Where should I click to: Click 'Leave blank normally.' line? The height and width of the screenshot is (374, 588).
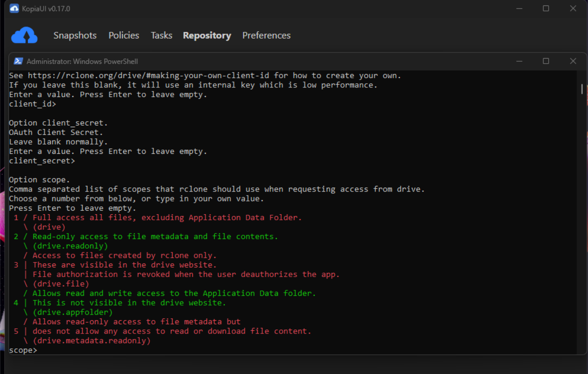click(x=58, y=142)
